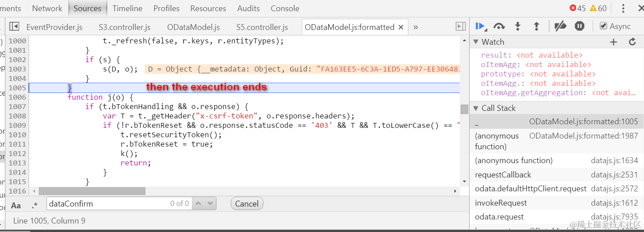Toggle the debugger sidebar pane icon
Image resolution: width=644 pixels, height=232 pixels.
[461, 27]
